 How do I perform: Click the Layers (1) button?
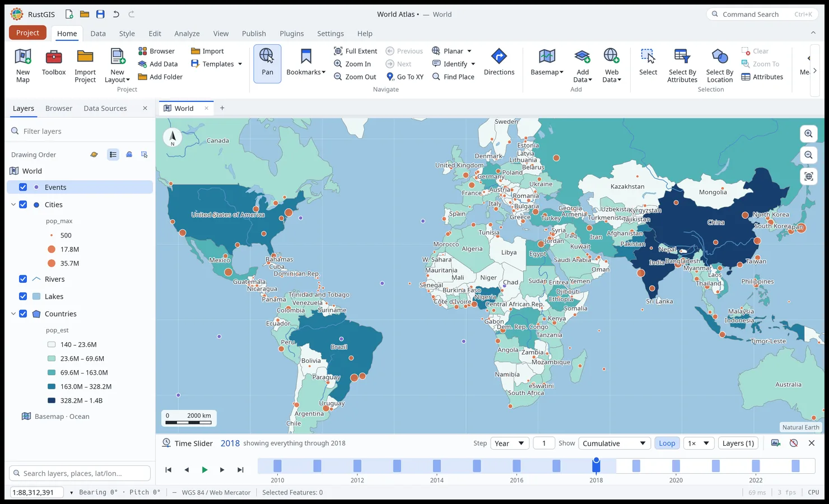[738, 443]
